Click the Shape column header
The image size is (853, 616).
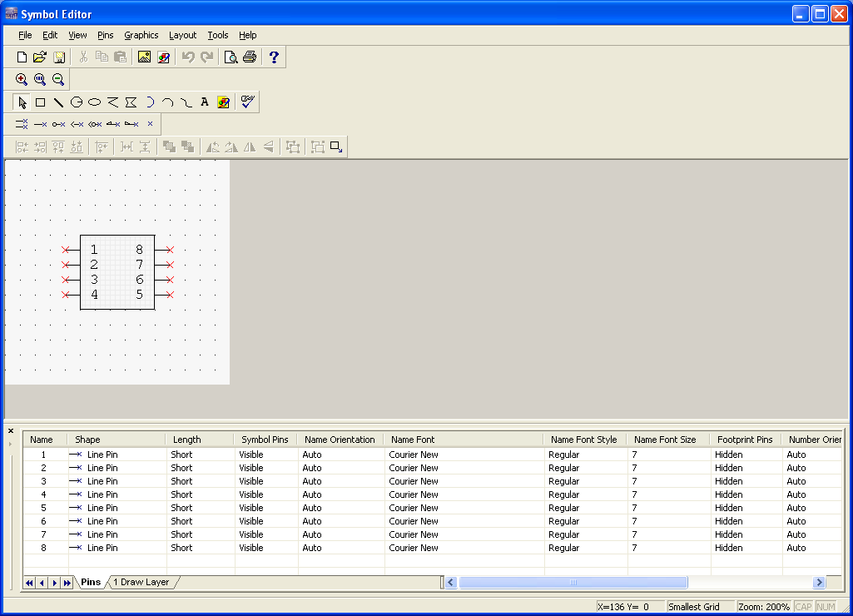click(x=117, y=440)
